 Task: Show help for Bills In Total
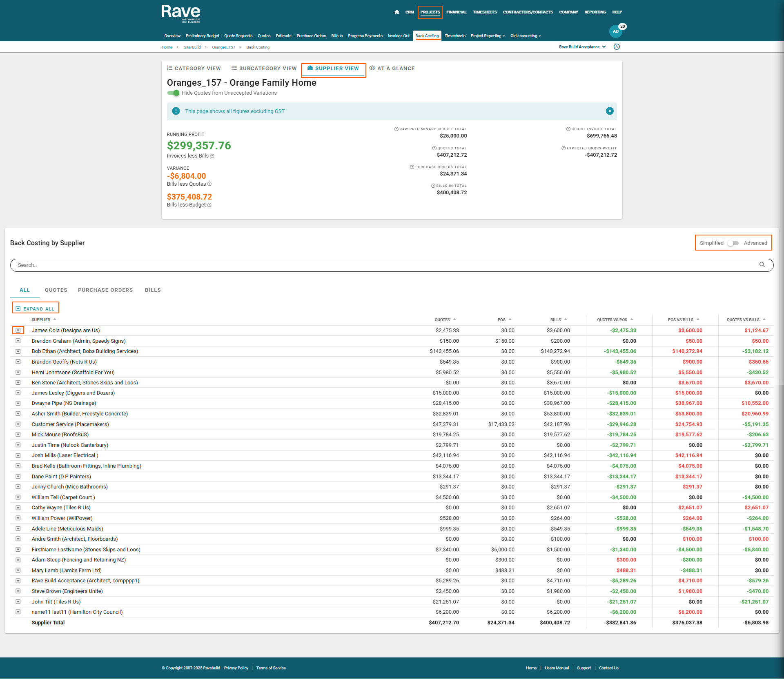click(x=433, y=186)
